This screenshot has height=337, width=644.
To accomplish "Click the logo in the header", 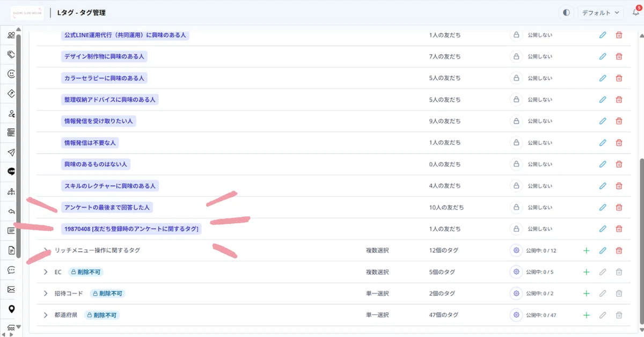I will [x=27, y=12].
